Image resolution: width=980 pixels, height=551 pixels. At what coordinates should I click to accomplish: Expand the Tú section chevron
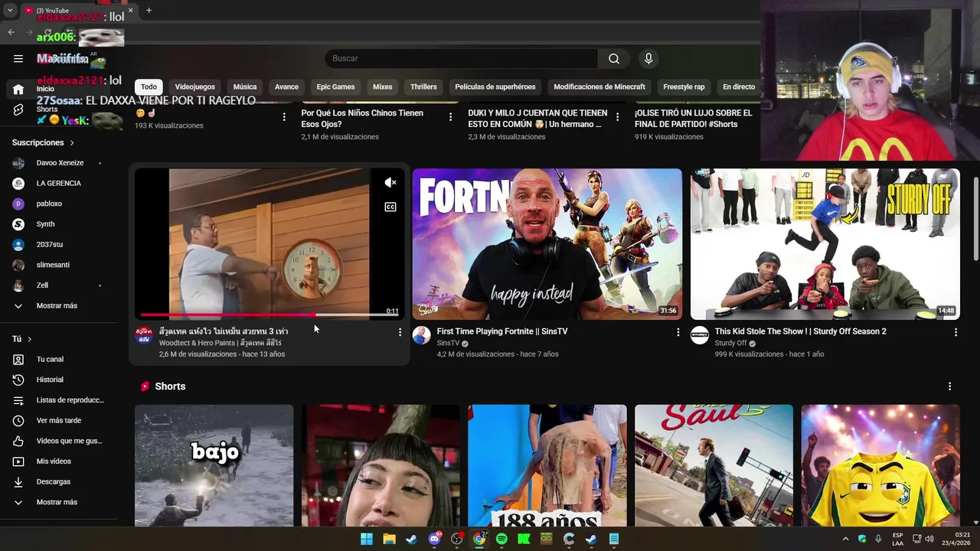pos(30,339)
